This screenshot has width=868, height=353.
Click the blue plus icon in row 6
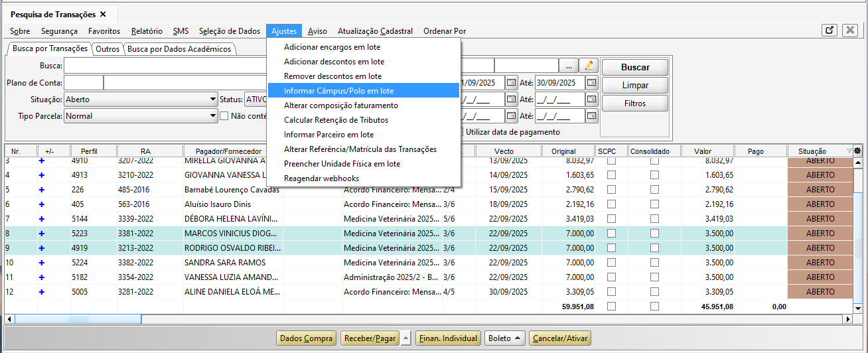point(41,204)
